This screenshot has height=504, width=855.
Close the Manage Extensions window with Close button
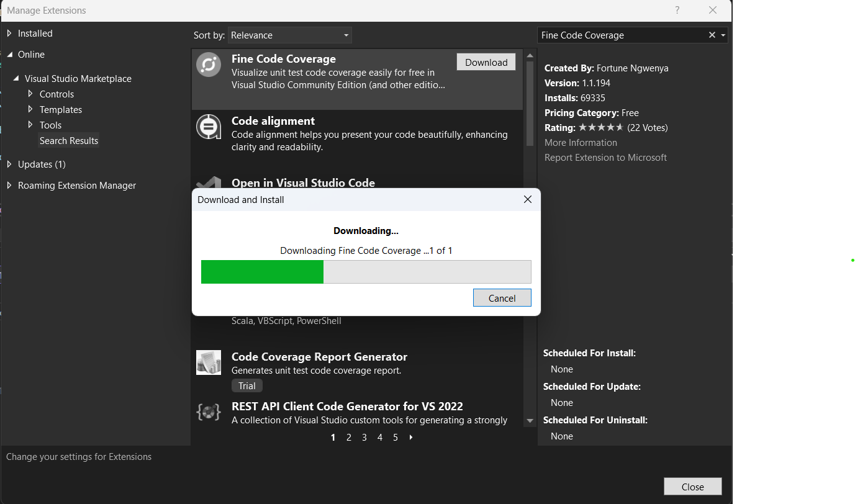click(693, 487)
